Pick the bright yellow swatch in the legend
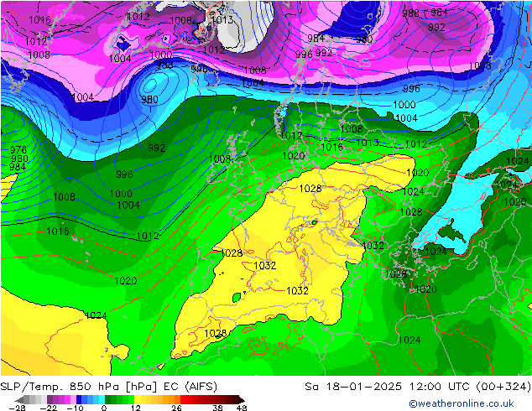532x411 pixels. click(137, 399)
